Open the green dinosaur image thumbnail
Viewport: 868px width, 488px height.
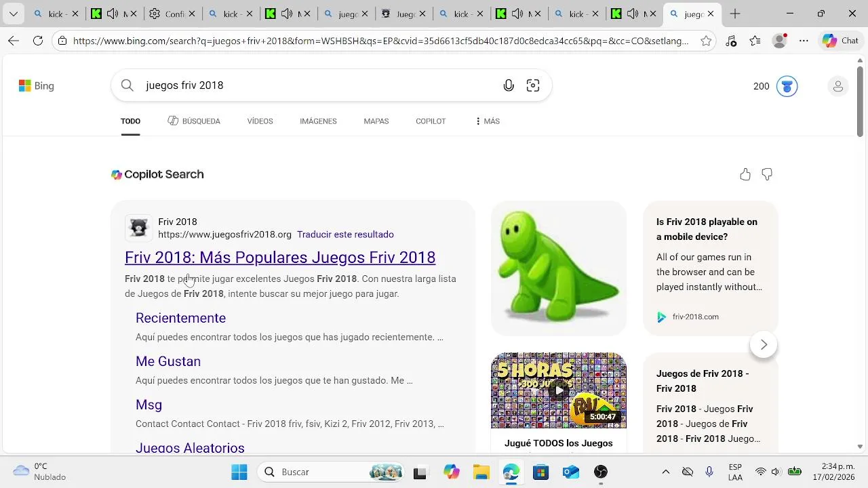(559, 268)
